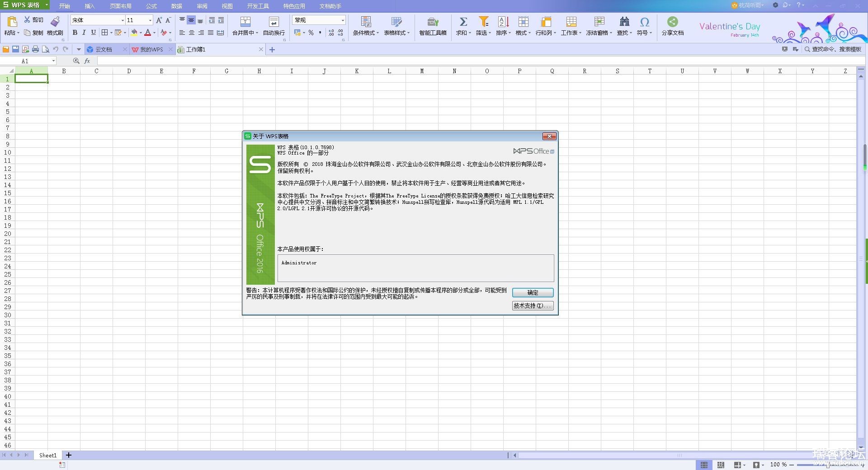868x470 pixels.
Task: Click the Symbol (符号) omega icon
Action: coord(644,22)
